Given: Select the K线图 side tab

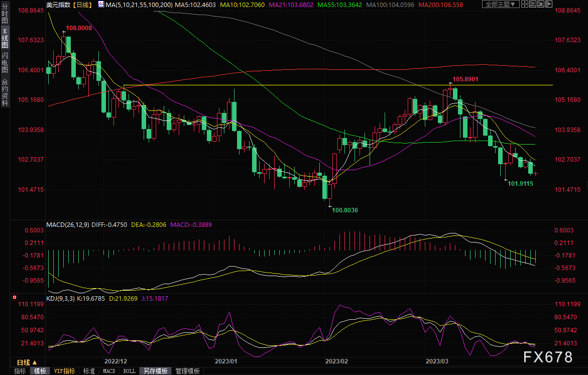Looking at the screenshot, I should [5, 38].
